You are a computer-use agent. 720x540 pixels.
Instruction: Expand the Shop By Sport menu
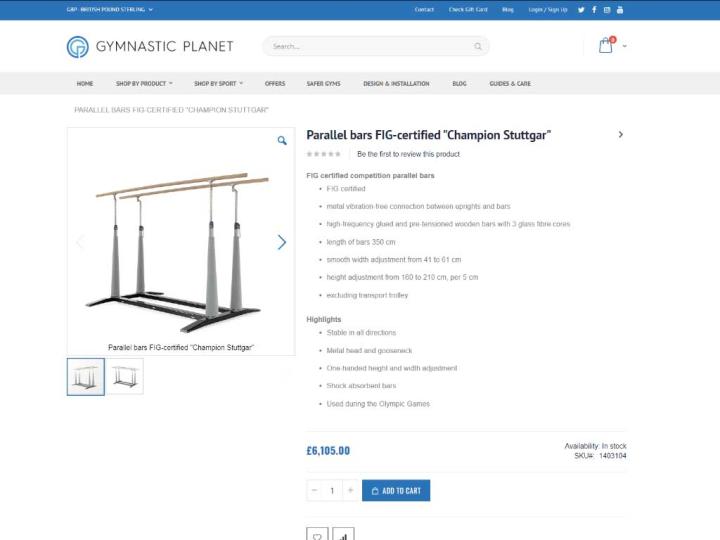coord(219,84)
